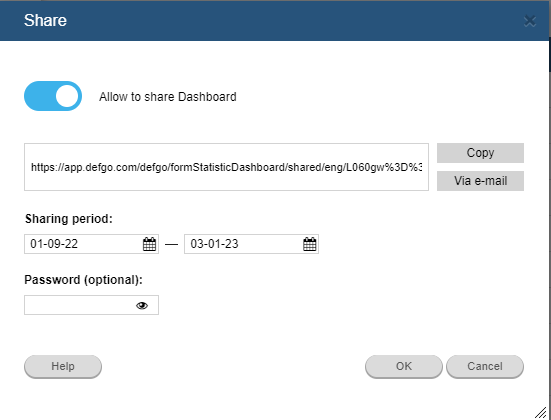Grab the dialog resize handle corner

click(543, 412)
